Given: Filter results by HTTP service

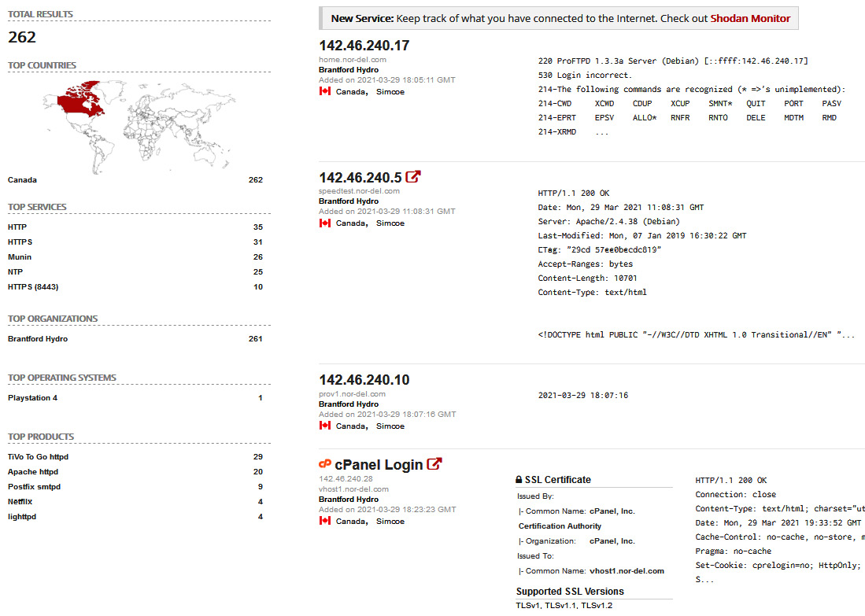Looking at the screenshot, I should 17,227.
